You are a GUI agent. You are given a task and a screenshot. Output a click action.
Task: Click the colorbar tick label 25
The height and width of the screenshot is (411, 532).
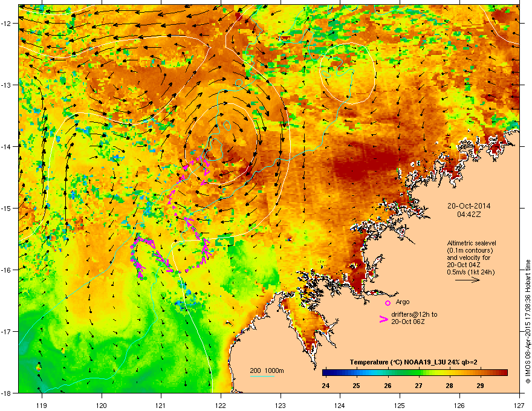tap(356, 386)
